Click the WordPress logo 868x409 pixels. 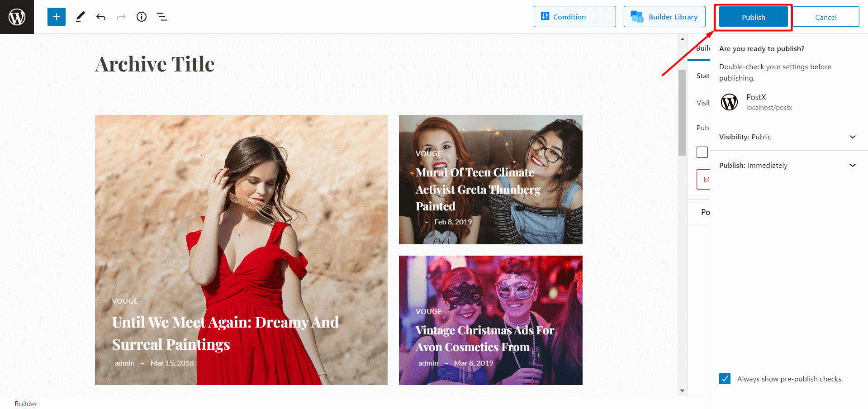coord(17,17)
